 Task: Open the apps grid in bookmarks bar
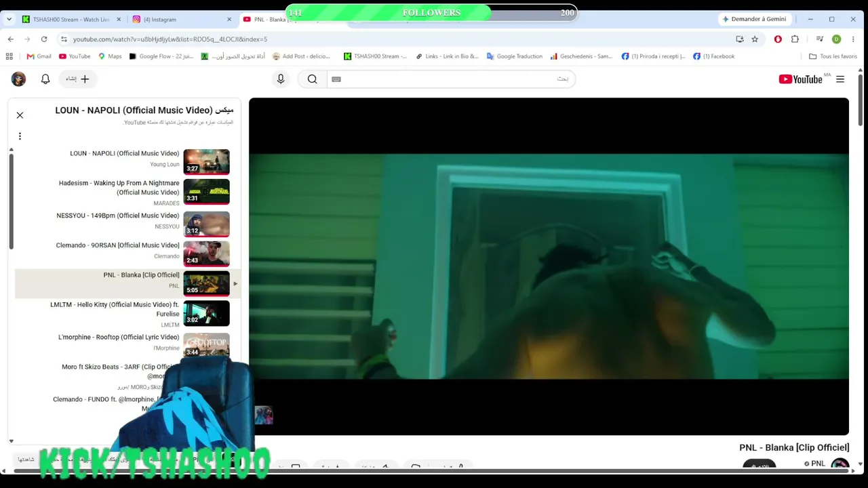coord(10,56)
